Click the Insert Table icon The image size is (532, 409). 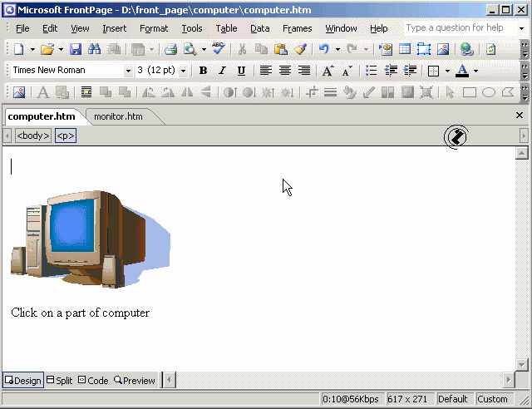point(405,50)
